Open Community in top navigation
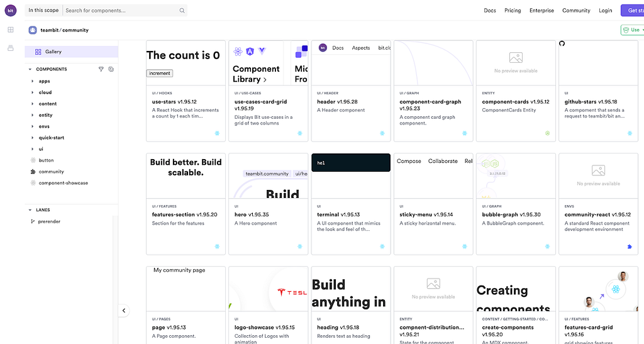This screenshot has height=344, width=644. pos(576,10)
